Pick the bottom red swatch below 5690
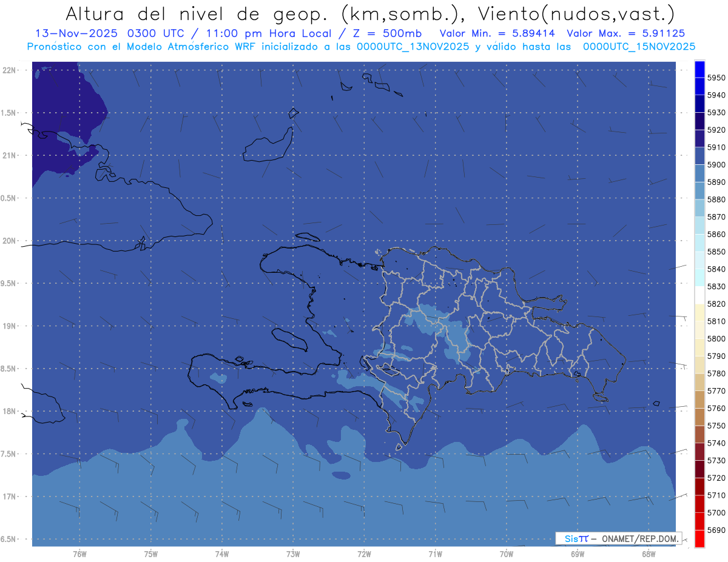Viewport: 728px width, 562px height. (699, 538)
